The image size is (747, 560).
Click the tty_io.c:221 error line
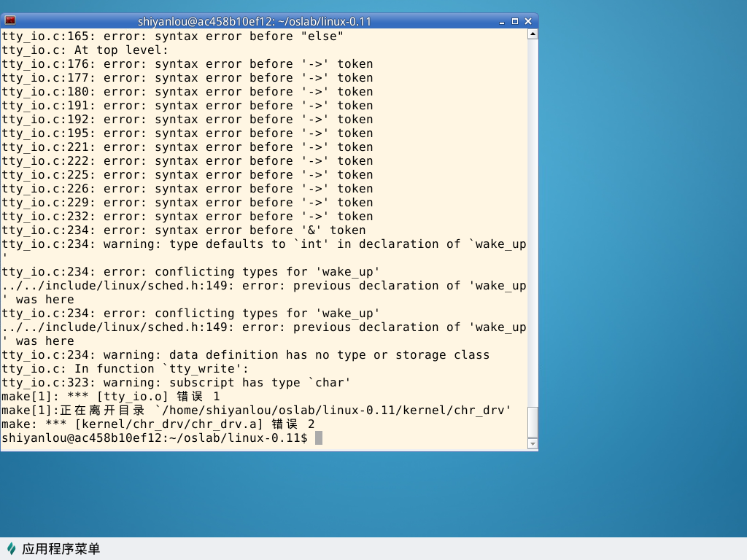click(187, 147)
